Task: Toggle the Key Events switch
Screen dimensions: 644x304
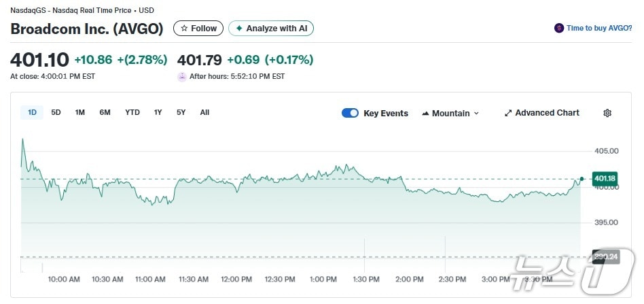Action: 350,113
